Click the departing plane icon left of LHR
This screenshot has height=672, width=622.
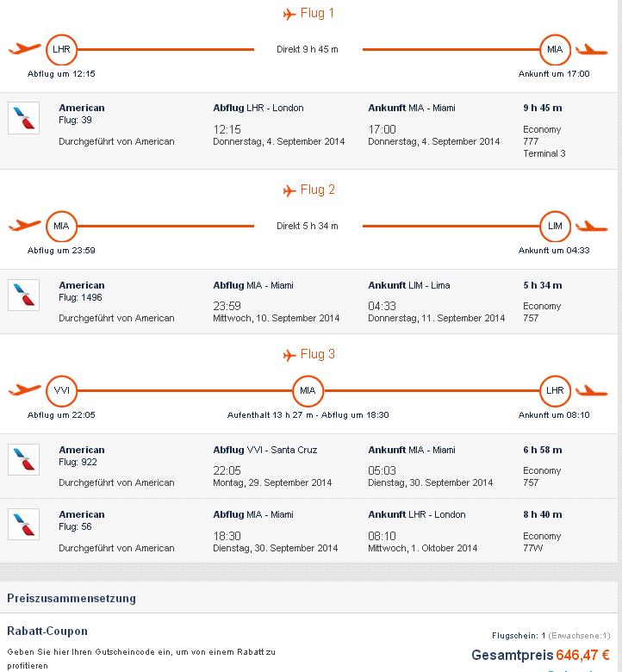point(24,48)
